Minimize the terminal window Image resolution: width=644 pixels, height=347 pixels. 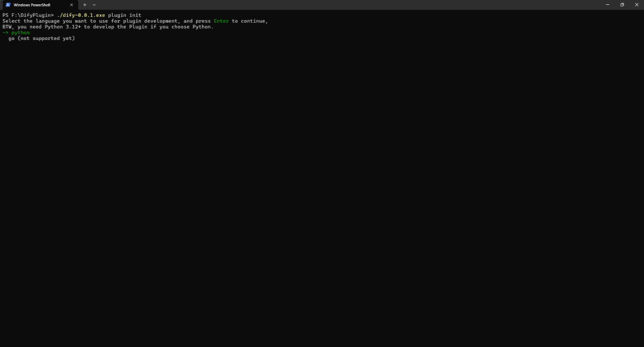(608, 5)
